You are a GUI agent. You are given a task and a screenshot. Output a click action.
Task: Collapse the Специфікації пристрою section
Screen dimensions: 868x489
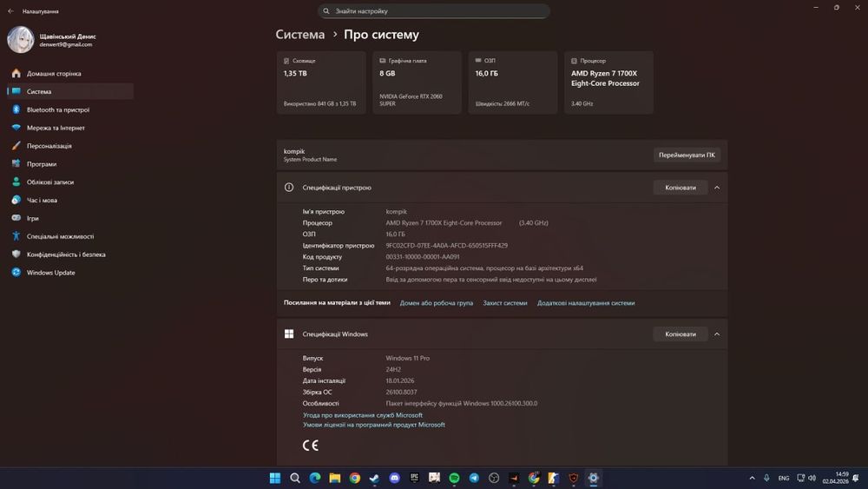pyautogui.click(x=717, y=188)
